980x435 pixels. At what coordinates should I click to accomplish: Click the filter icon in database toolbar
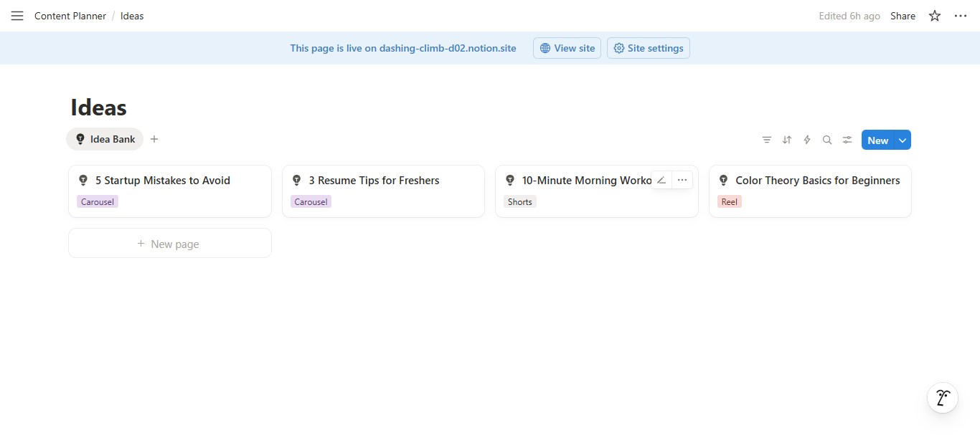click(x=767, y=140)
